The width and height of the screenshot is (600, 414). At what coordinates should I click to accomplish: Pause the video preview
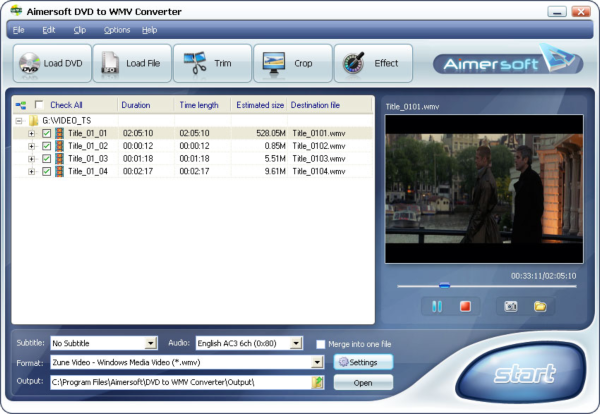pyautogui.click(x=437, y=306)
